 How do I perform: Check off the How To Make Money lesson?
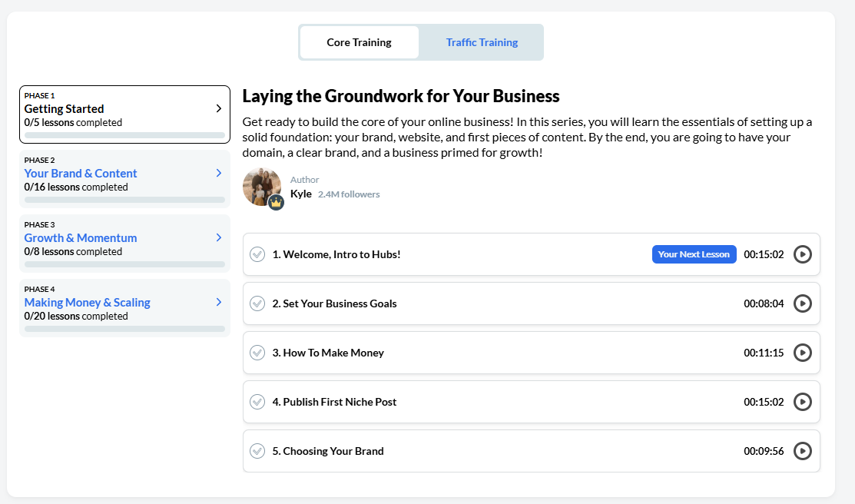click(257, 353)
